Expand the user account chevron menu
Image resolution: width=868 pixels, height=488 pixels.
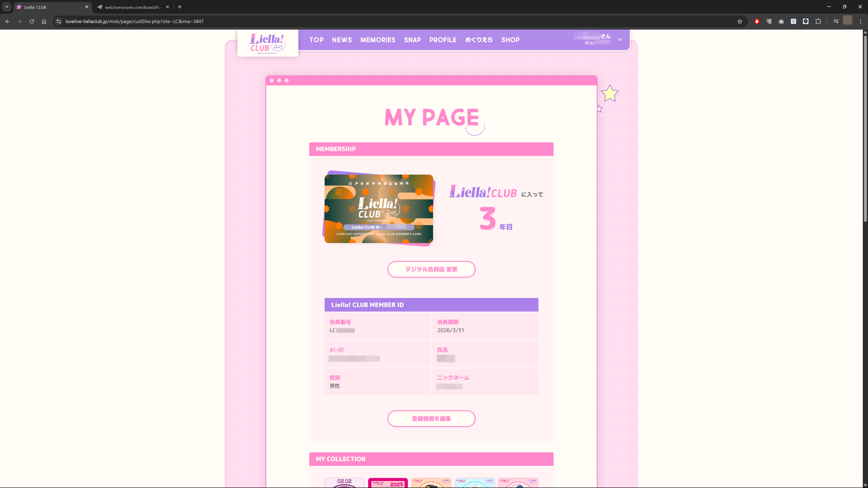pos(620,40)
